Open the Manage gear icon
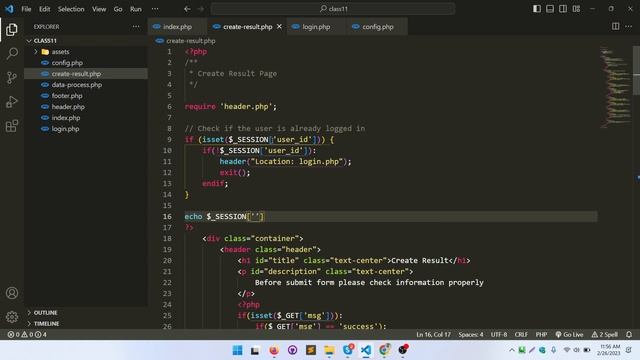 pos(12,316)
